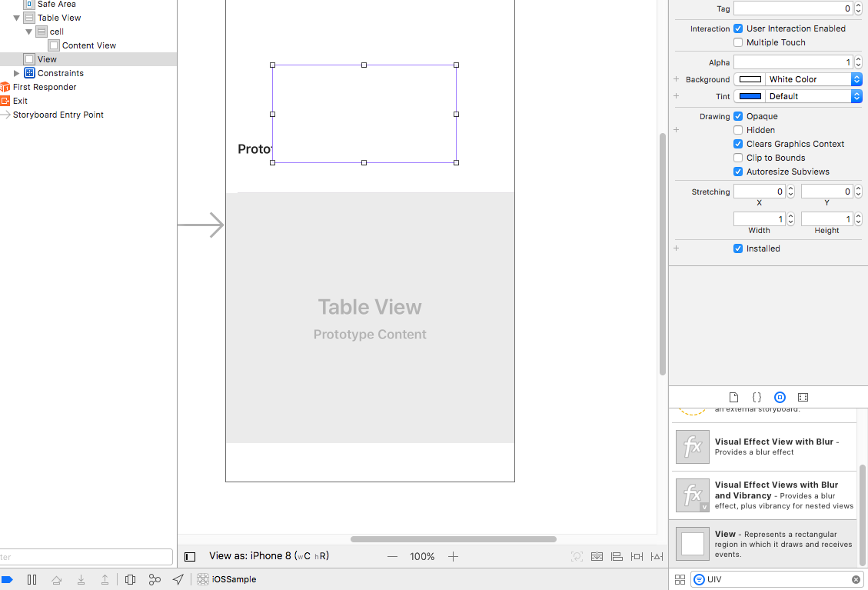Click the Embed In Stack icon

pyautogui.click(x=597, y=556)
